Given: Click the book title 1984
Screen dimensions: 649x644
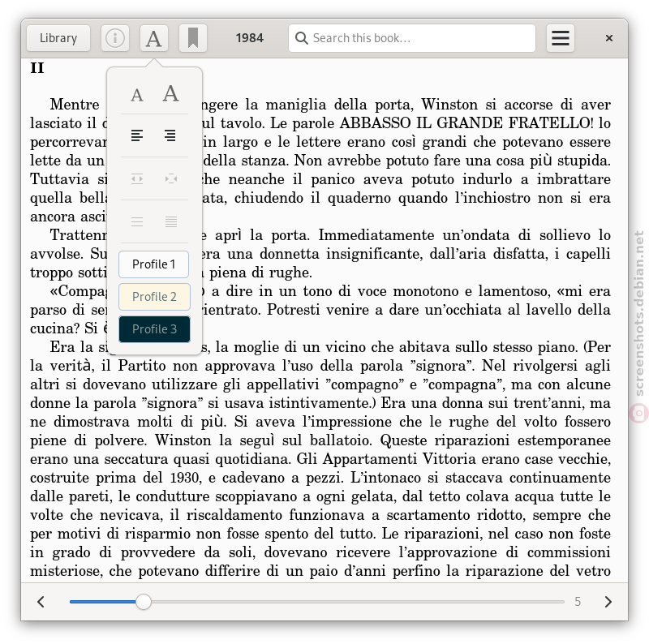Looking at the screenshot, I should tap(250, 38).
